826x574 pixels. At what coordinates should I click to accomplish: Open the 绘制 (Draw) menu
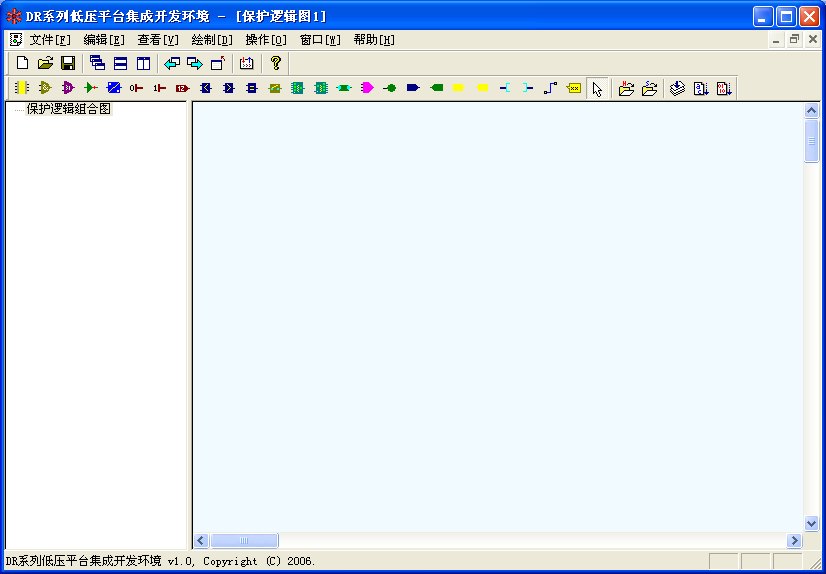point(211,40)
